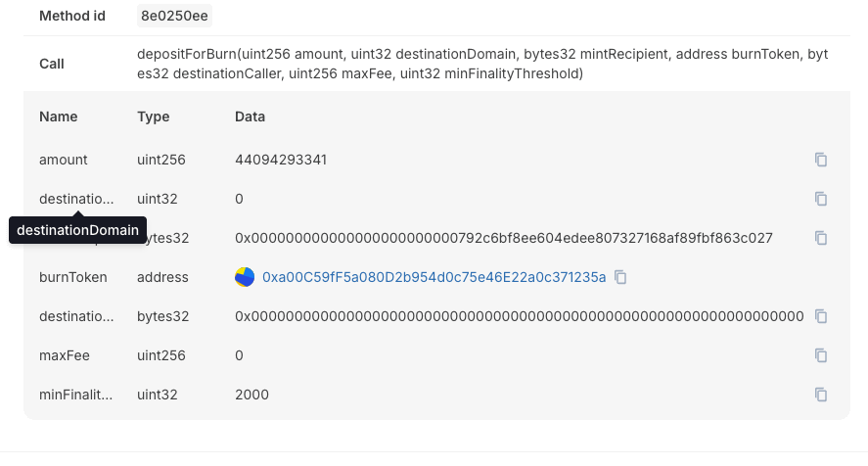
Task: Click the truncated destinatio... uint32 name
Action: (76, 199)
